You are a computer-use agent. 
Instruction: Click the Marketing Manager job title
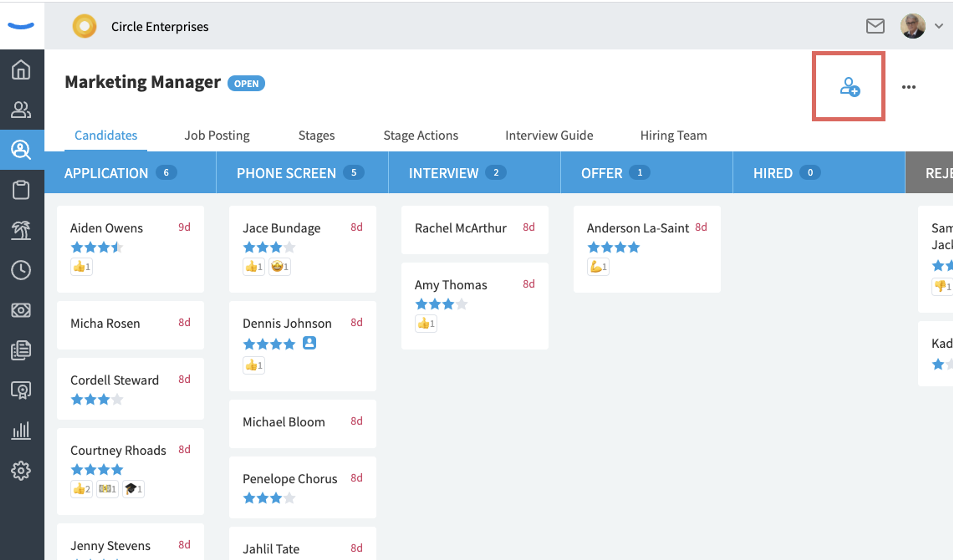point(142,82)
